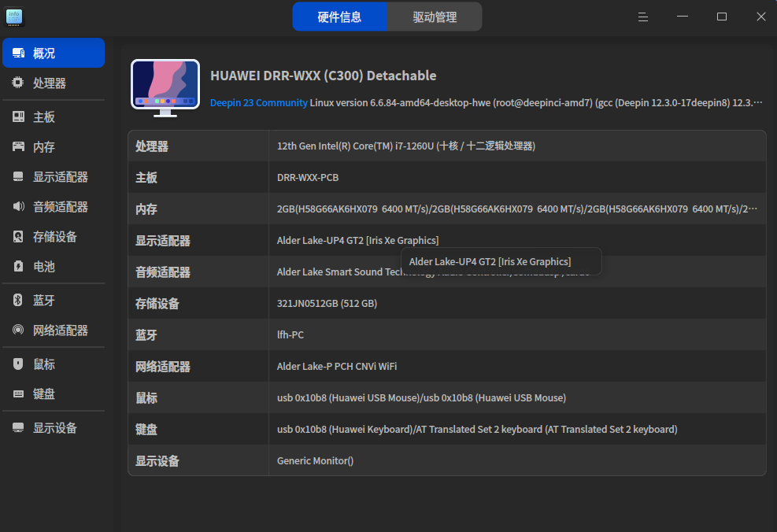777x532 pixels.
Task: Click the HUAWEI DRR-WXX (C300) Detachable title
Action: 323,76
